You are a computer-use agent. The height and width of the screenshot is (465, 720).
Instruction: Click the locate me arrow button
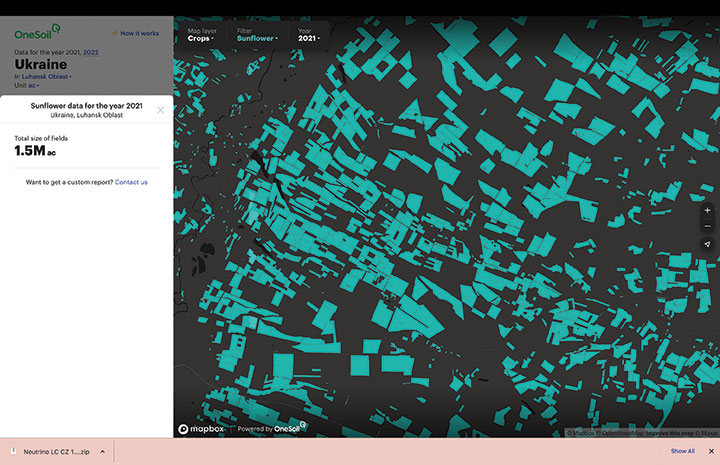pos(707,244)
